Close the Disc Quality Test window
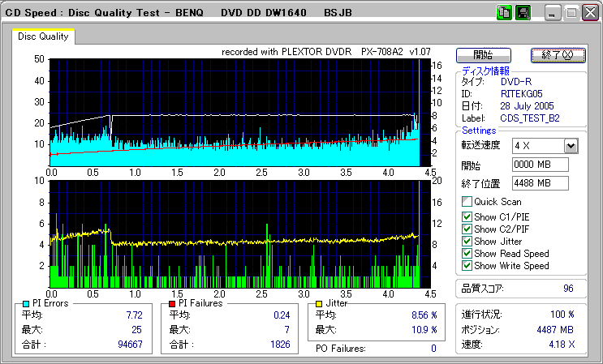This screenshot has width=603, height=364. [590, 13]
